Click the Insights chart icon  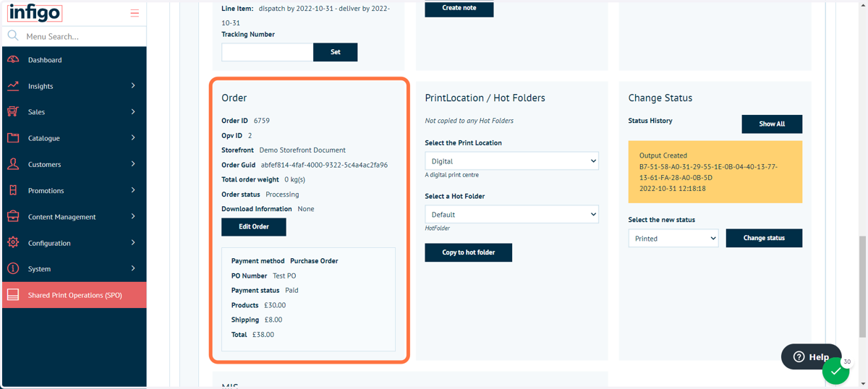point(13,86)
